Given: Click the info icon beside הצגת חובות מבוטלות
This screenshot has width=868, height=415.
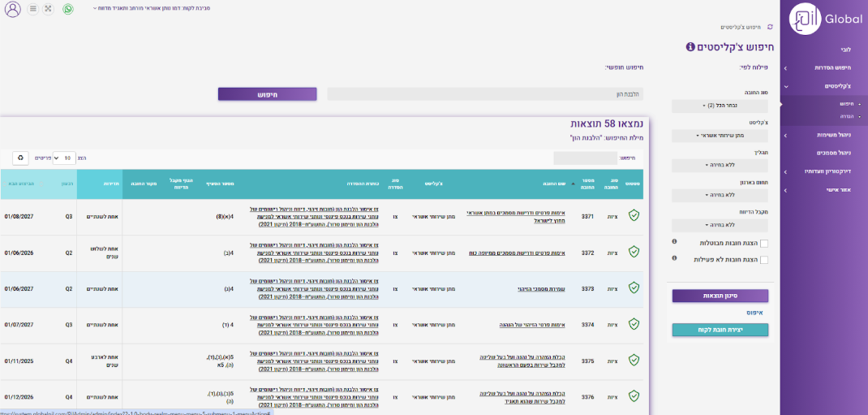Looking at the screenshot, I should pos(674,242).
